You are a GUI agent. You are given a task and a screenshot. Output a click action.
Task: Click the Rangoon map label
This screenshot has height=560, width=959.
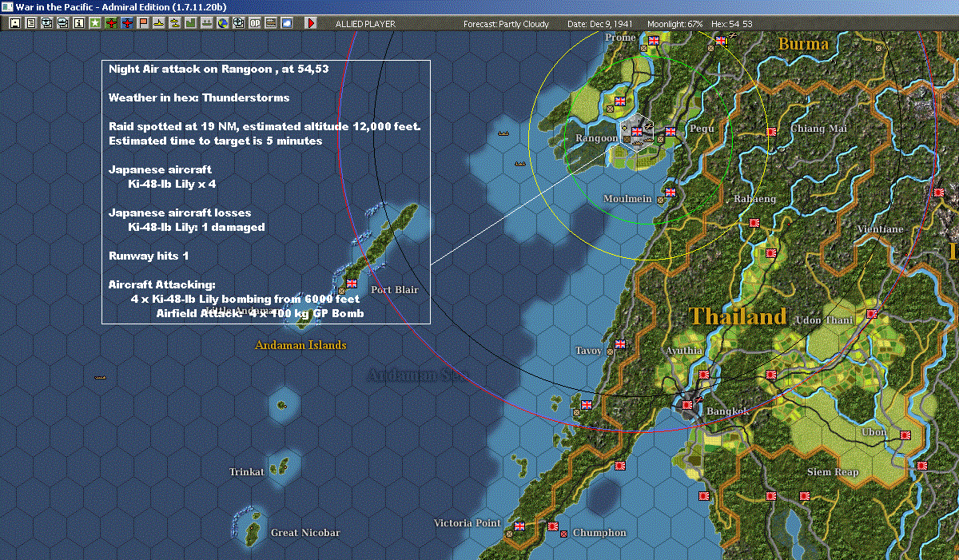point(596,138)
